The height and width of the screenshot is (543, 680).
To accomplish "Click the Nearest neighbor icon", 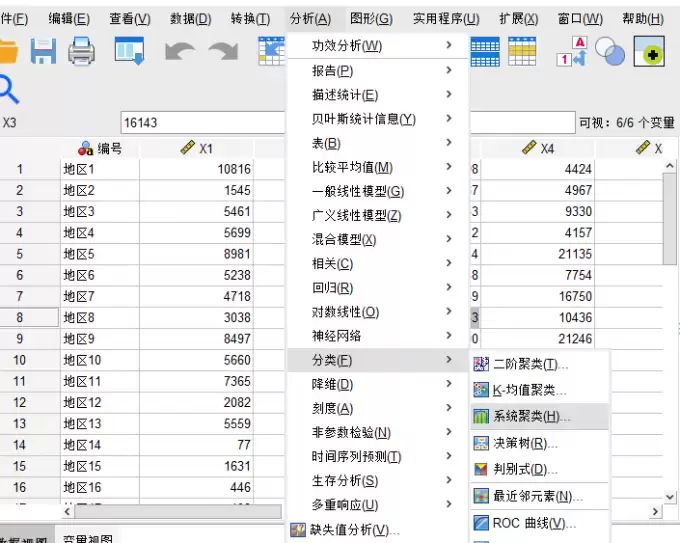I will tap(481, 496).
